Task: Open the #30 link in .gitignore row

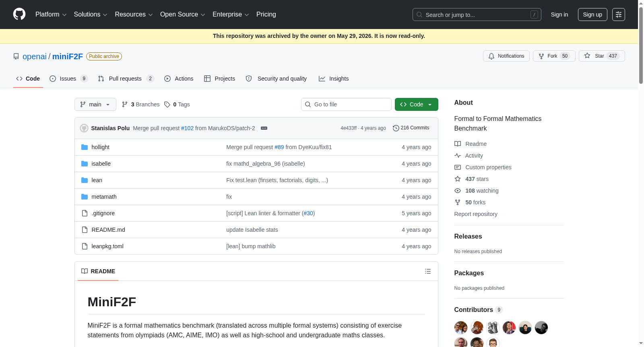Action: pyautogui.click(x=308, y=213)
